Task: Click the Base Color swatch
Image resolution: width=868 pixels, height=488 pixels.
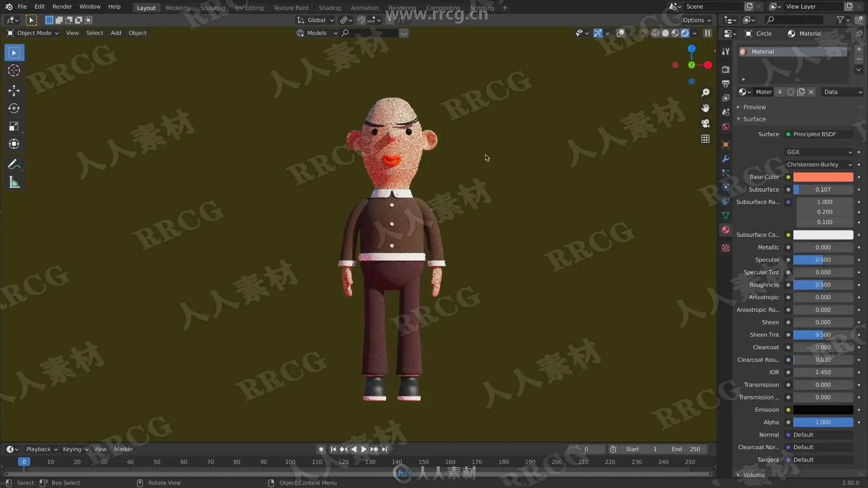Action: tap(823, 177)
